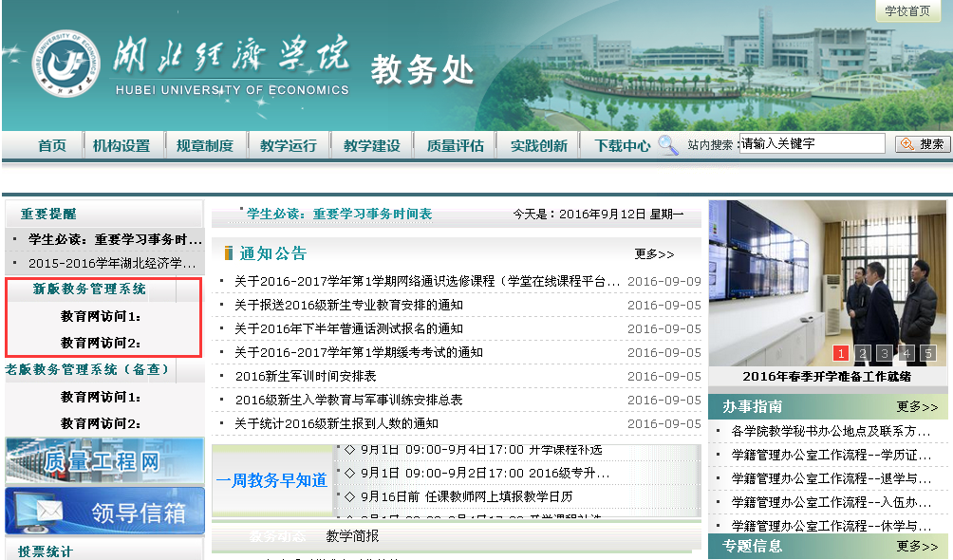Image resolution: width=953 pixels, height=560 pixels.
Task: Open 各学院教学秘书办公地点及联系方 link
Action: coord(831,431)
